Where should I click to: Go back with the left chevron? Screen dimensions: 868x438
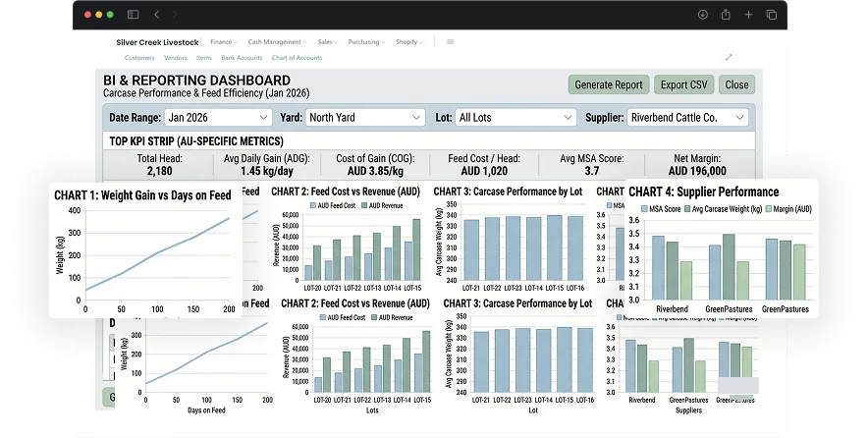pos(157,15)
